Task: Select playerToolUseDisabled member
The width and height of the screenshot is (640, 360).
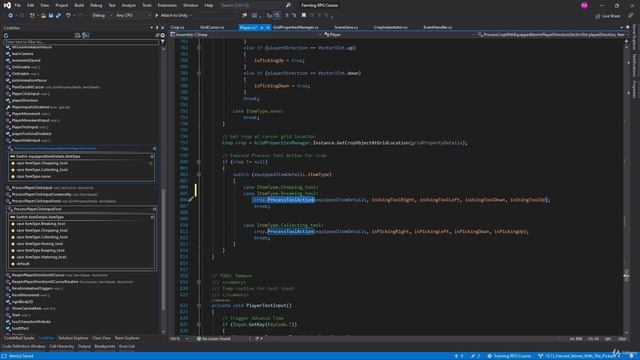Action: pos(31,133)
